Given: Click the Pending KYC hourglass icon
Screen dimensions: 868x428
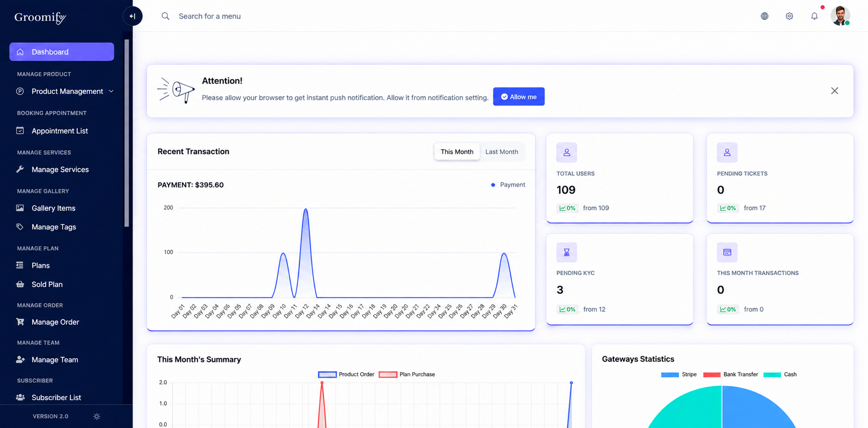Looking at the screenshot, I should point(567,252).
